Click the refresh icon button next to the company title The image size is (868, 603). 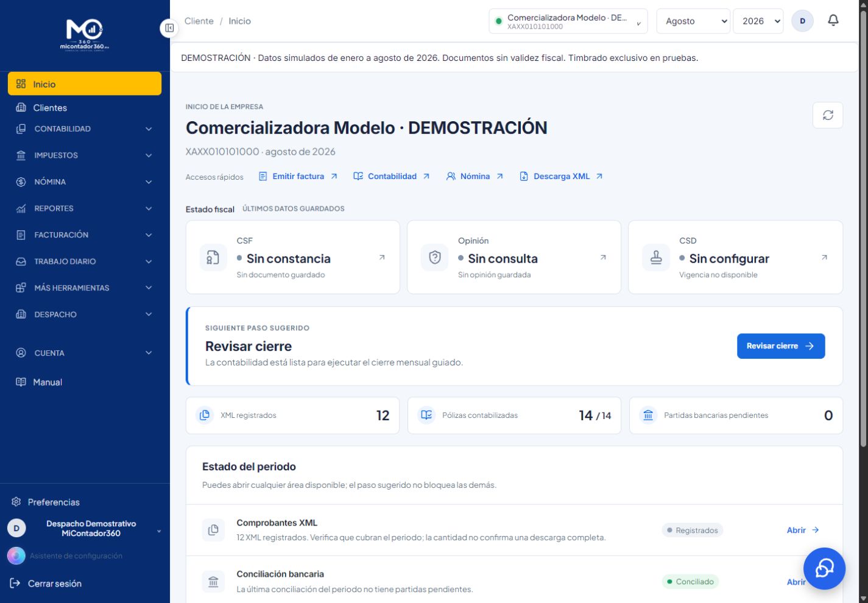pos(828,115)
